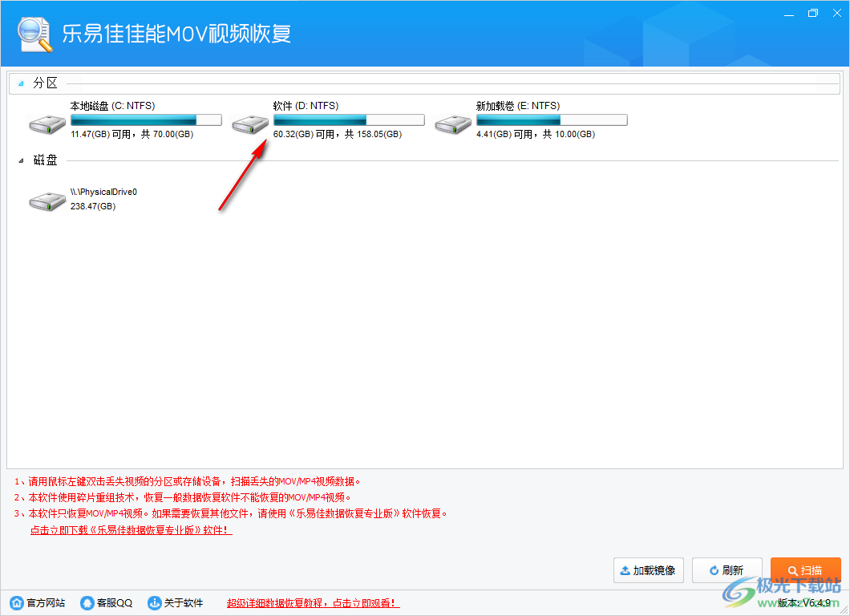Select the 新加载卷 (E: NTFS) label
Screen dimensions: 850x616
point(518,106)
